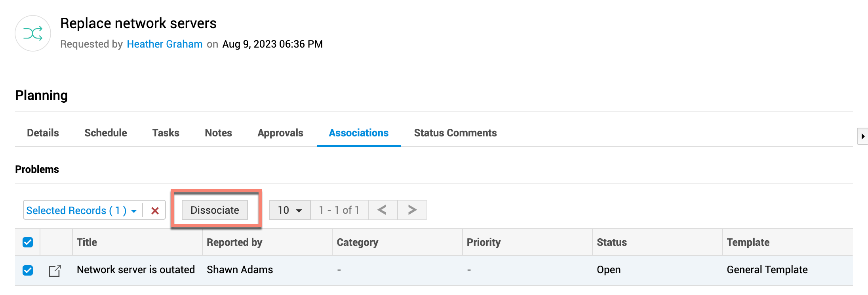This screenshot has width=868, height=295.
Task: Open the rows-per-page dropdown showing 10
Action: coord(289,210)
